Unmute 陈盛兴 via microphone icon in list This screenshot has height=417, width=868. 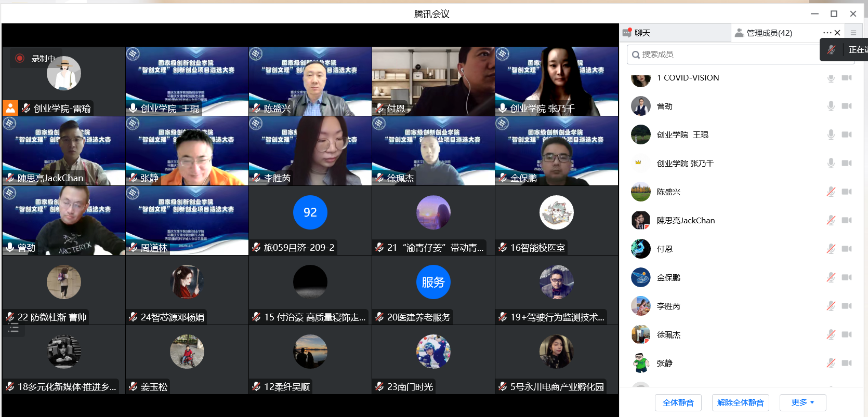[x=831, y=192]
